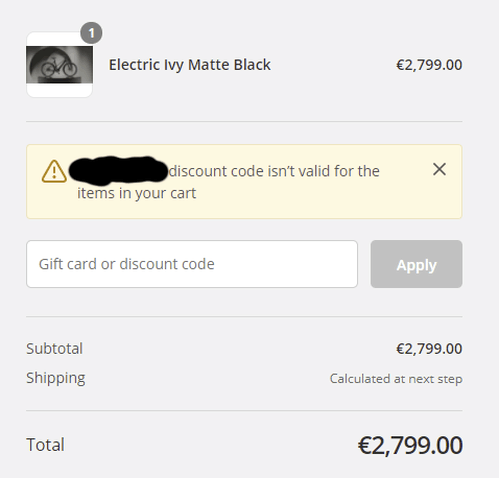Click the yellow warning triangle icon
Image resolution: width=499 pixels, height=478 pixels.
point(54,171)
